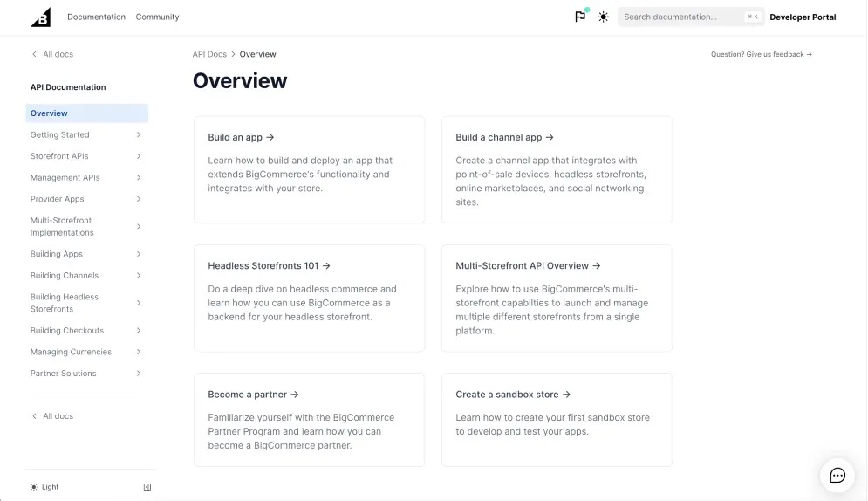Click back arrow beside top All docs
Viewport: 868px width, 501px height.
click(x=34, y=54)
